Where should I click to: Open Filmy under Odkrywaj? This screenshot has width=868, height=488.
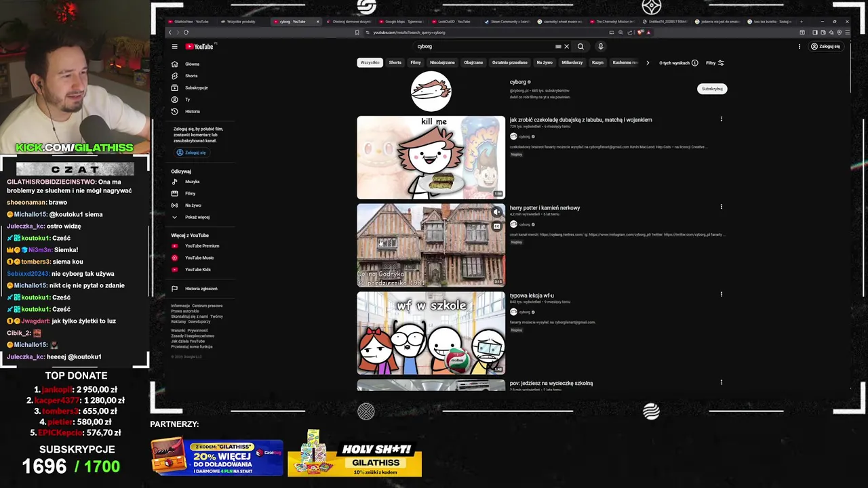coord(191,193)
